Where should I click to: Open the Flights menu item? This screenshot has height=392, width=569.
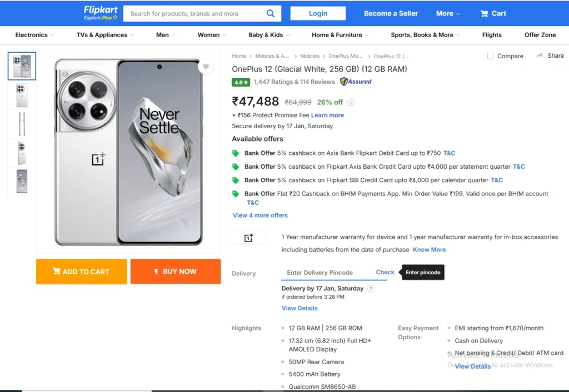point(492,35)
